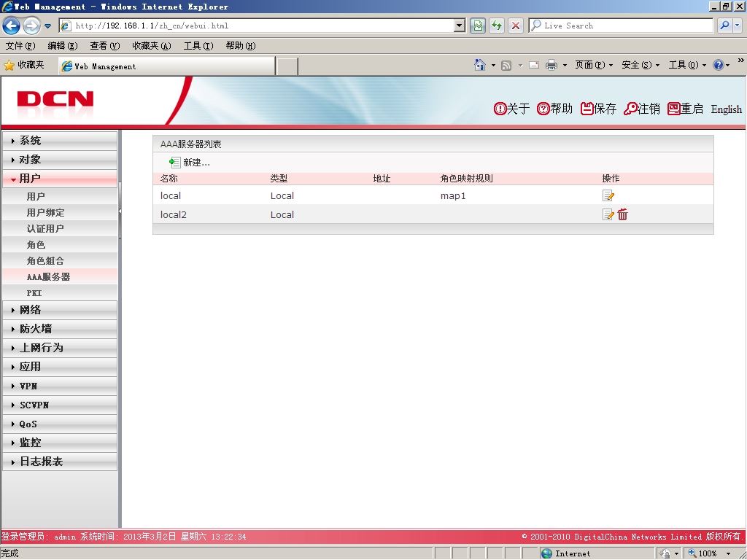Click the RSS feeds icon
The height and width of the screenshot is (560, 747).
click(506, 65)
